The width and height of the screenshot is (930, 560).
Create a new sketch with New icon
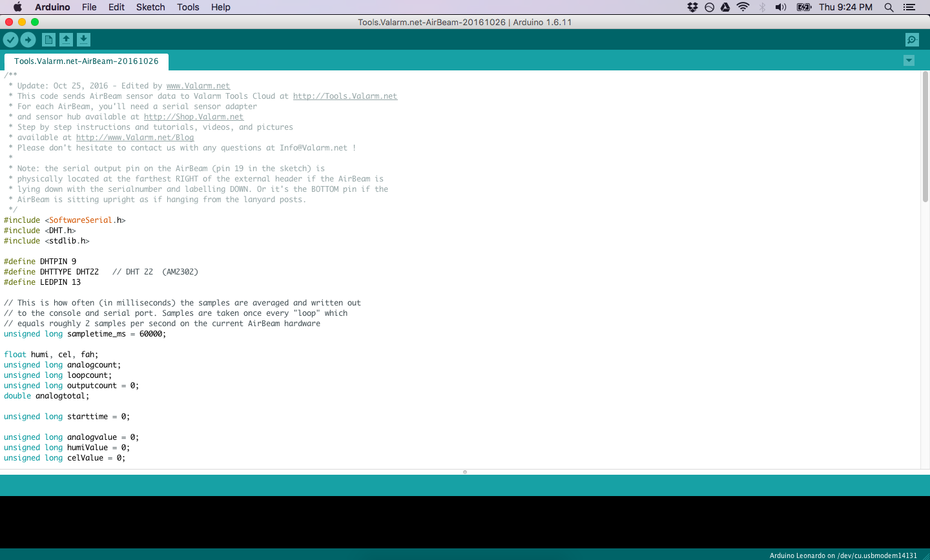tap(48, 40)
